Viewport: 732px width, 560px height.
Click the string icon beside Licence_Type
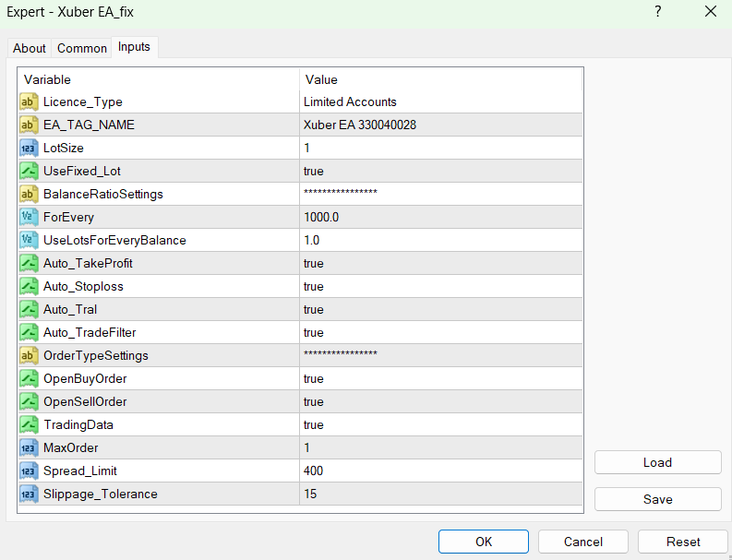(x=29, y=101)
